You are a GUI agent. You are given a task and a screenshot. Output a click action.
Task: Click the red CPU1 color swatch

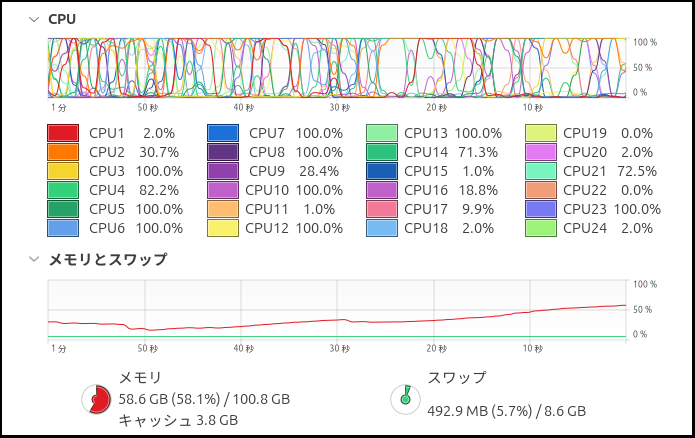(63, 133)
